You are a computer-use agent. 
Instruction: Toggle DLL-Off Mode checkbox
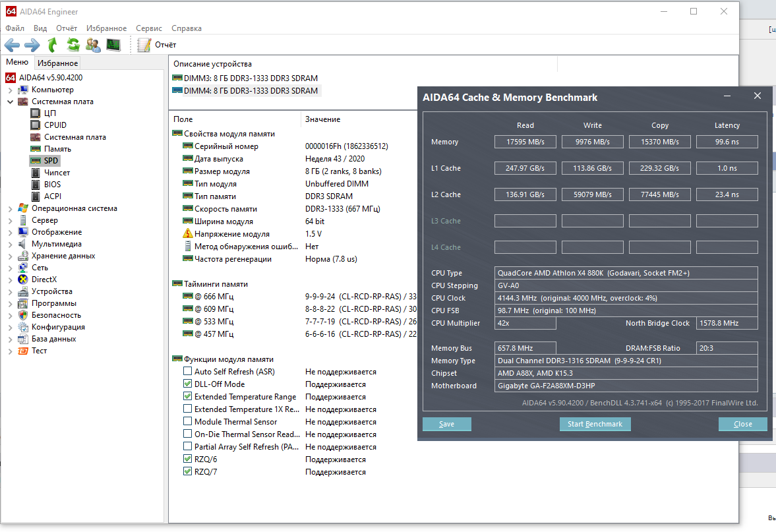(187, 384)
